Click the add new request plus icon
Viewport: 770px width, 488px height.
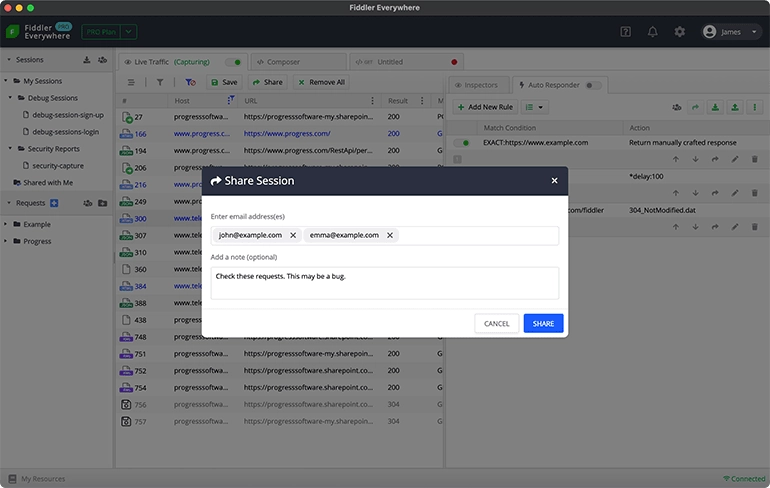click(x=54, y=203)
